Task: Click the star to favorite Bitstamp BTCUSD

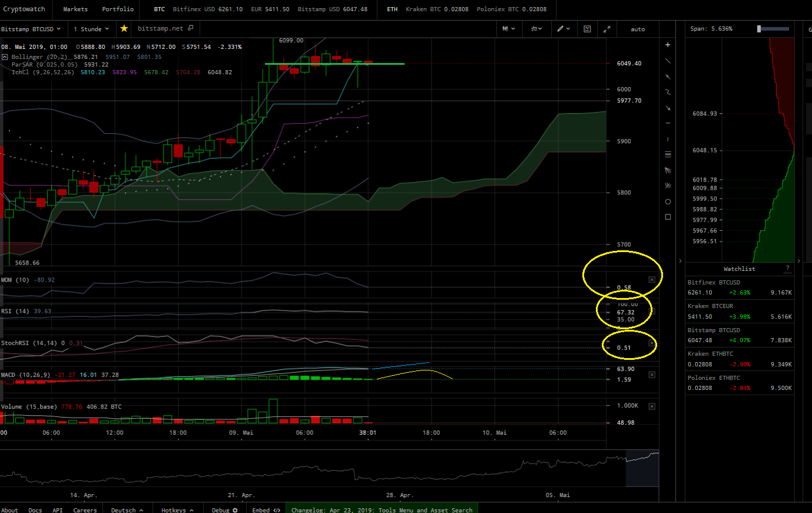Action: pos(124,28)
